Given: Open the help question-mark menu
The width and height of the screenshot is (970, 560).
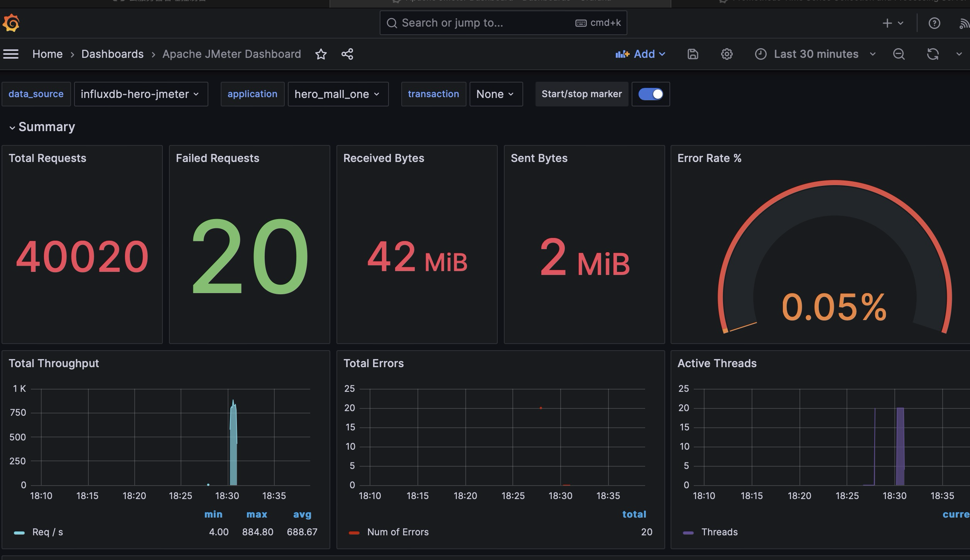Looking at the screenshot, I should [x=934, y=23].
